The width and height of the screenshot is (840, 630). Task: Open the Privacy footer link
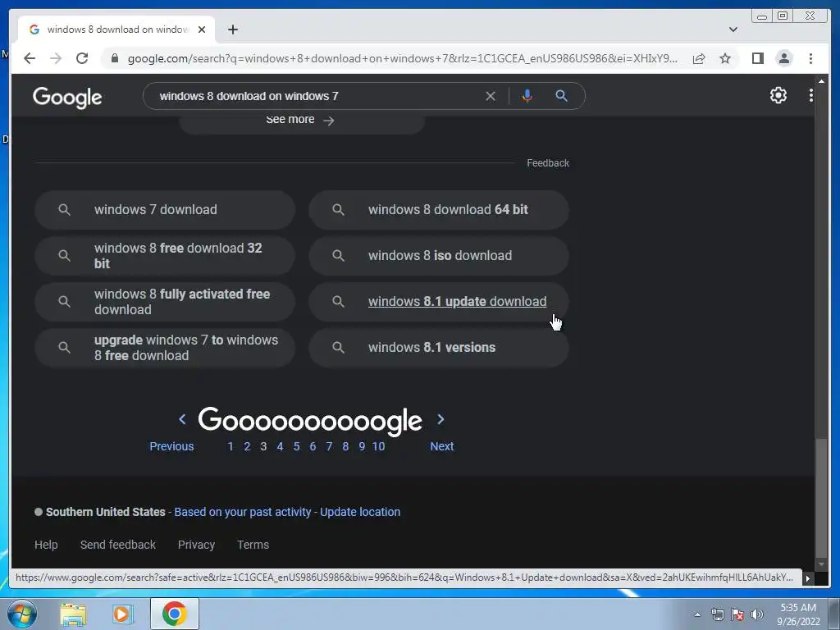click(196, 545)
